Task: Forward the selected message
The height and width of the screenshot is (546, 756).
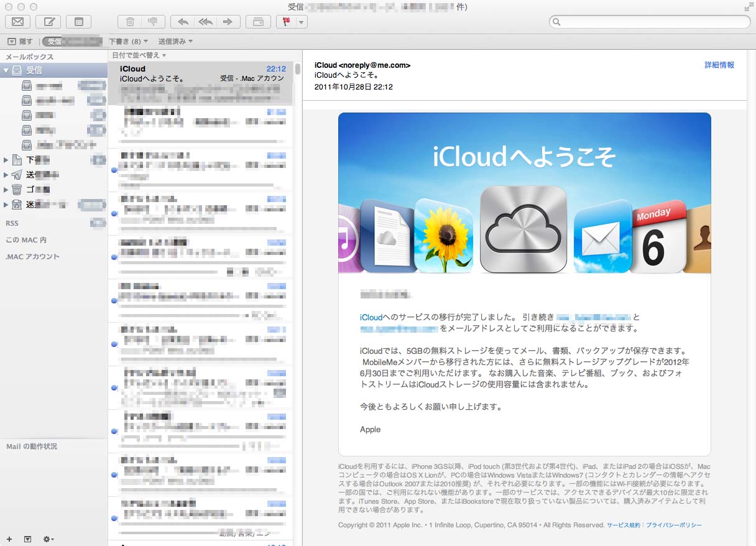Action: coord(228,22)
